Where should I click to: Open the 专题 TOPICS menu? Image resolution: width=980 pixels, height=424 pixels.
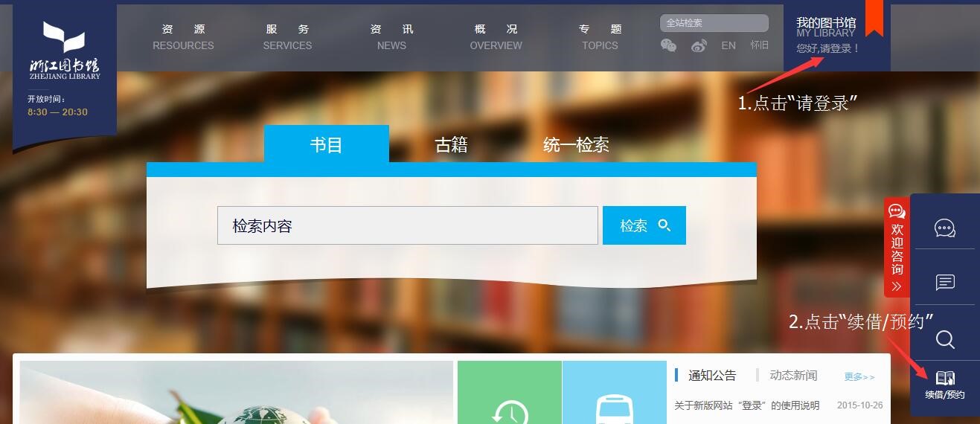600,37
